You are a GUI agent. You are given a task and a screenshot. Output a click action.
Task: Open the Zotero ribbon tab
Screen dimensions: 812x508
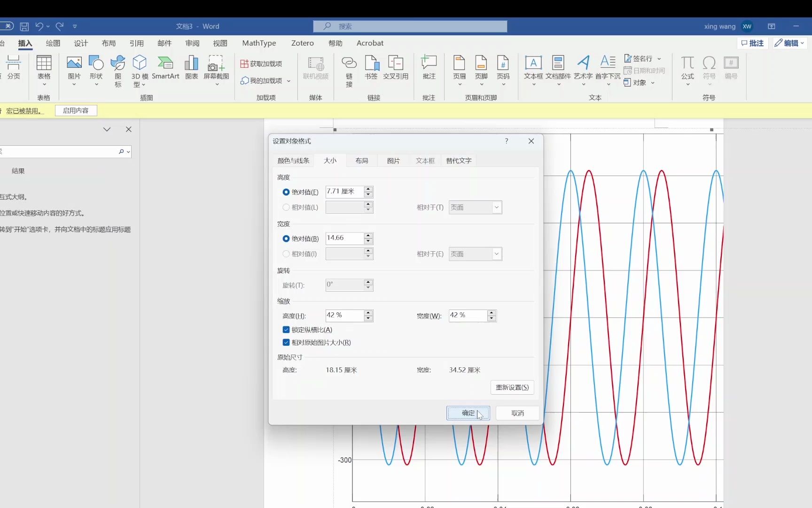302,43
